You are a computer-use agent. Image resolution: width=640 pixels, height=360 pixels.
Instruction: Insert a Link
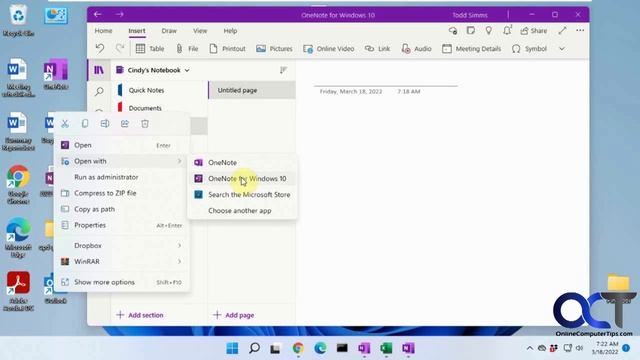click(x=377, y=49)
